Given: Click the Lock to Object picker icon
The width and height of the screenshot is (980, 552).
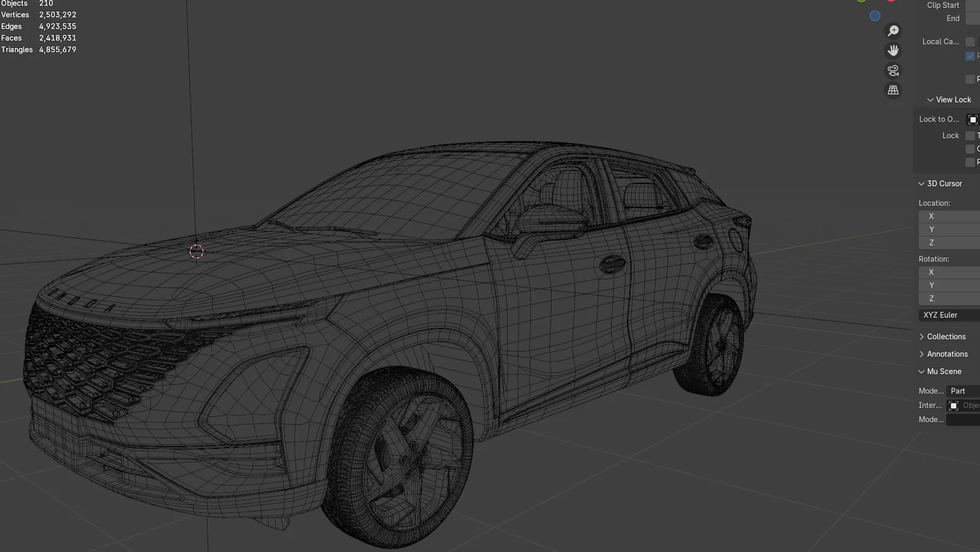Looking at the screenshot, I should (x=973, y=119).
